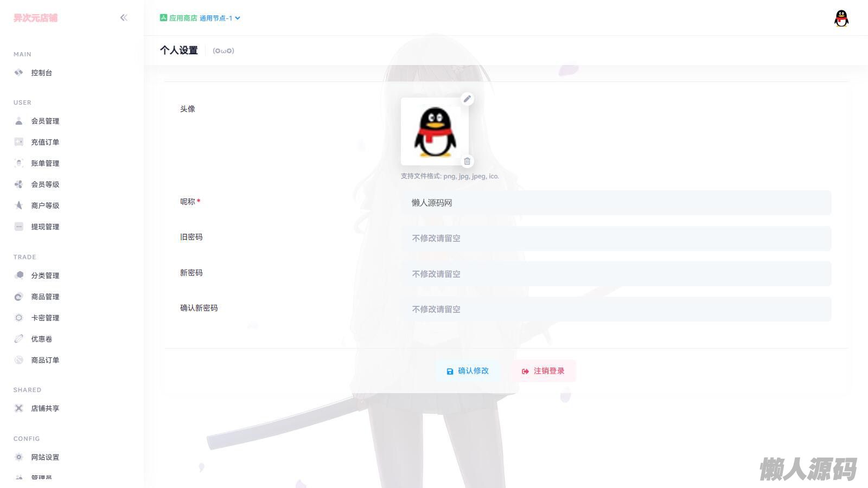Click the 会员管理 person icon
This screenshot has height=488, width=868.
point(19,121)
